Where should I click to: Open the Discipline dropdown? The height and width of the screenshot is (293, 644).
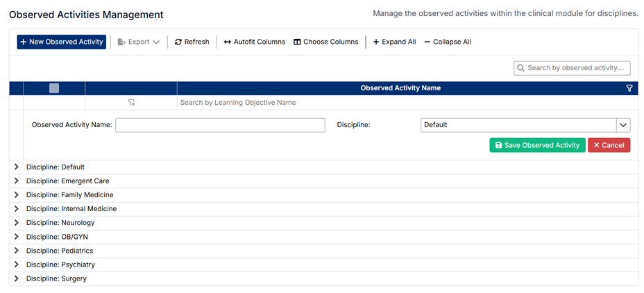(622, 125)
